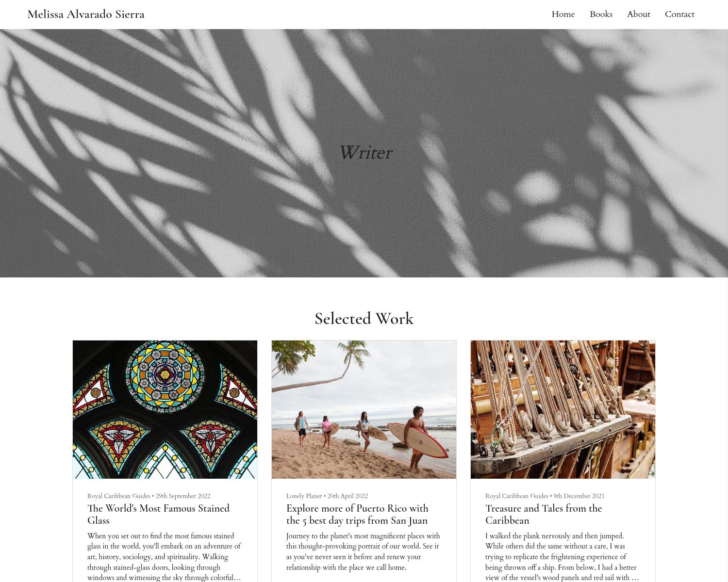Click Lonely Planet 20th April 2022 byline

[x=327, y=496]
